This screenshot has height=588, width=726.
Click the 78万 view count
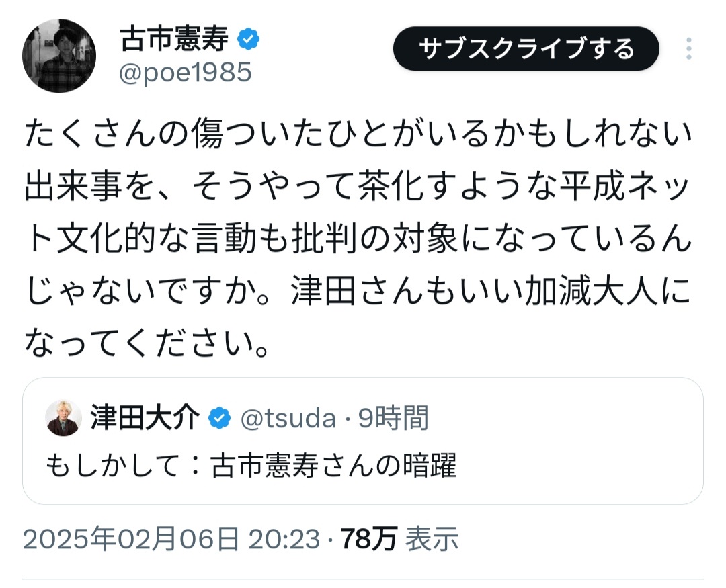click(368, 538)
